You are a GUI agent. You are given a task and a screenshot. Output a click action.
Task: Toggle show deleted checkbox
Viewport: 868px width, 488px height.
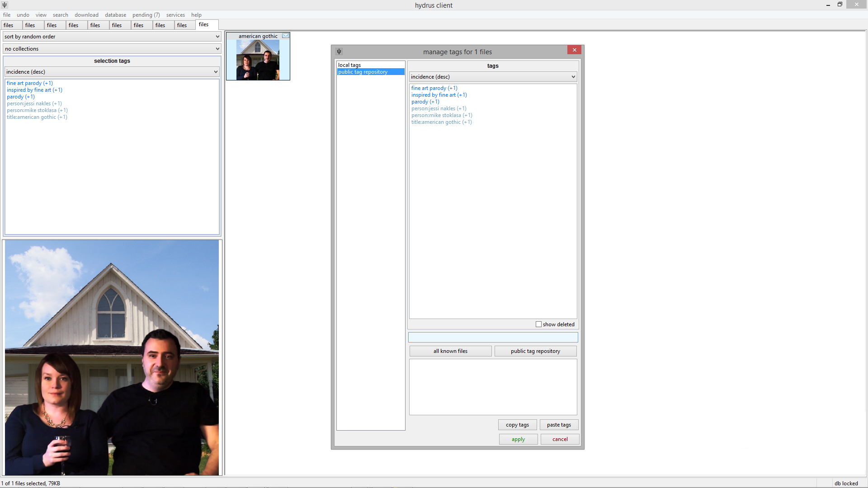click(x=538, y=324)
